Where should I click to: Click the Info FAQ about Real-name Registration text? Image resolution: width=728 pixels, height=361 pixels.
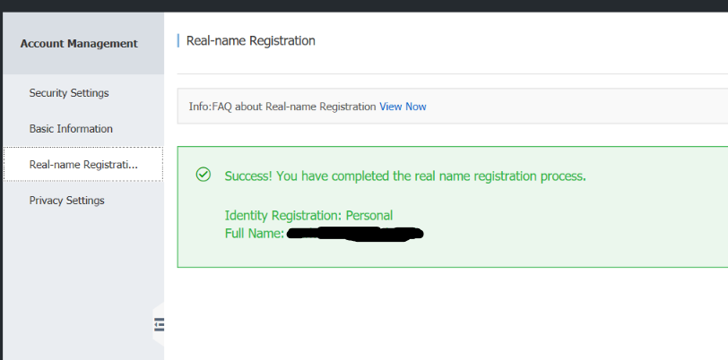[282, 107]
